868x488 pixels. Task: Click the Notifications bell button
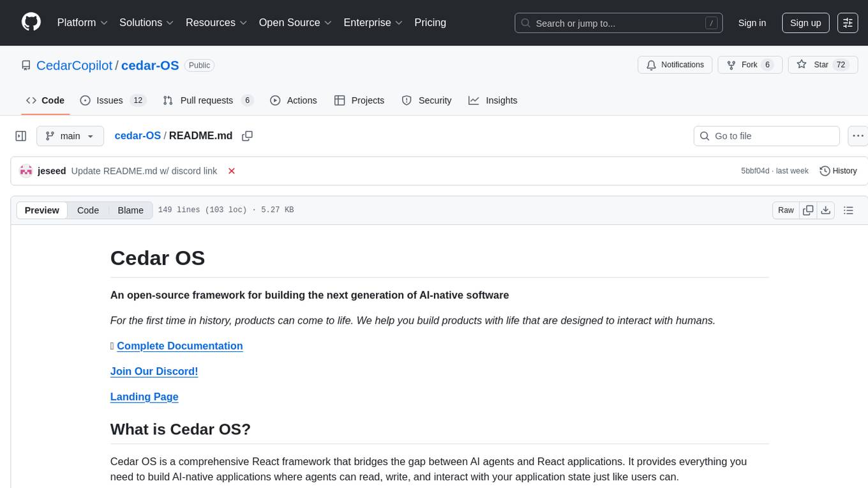675,65
